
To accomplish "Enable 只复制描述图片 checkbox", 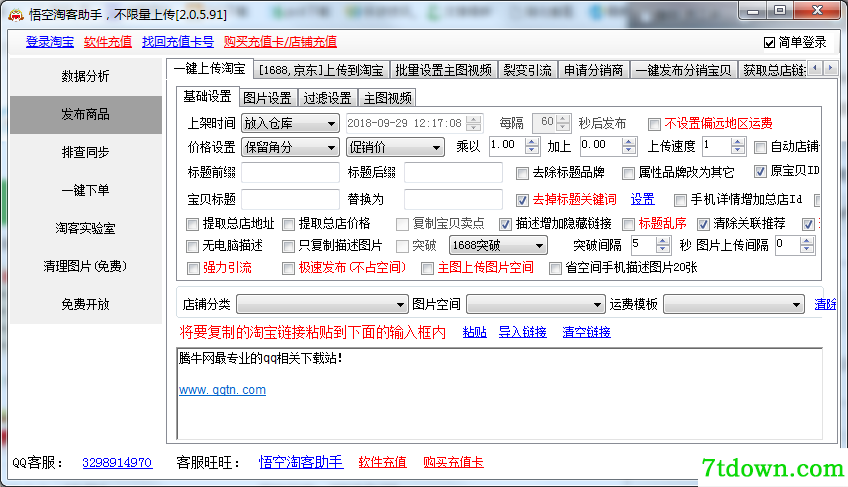I will (x=289, y=247).
